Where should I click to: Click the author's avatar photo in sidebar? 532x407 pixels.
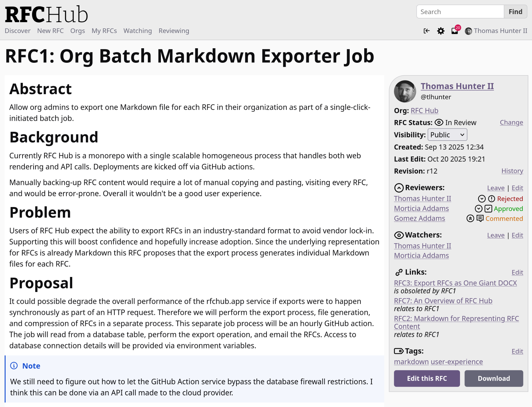pyautogui.click(x=405, y=91)
